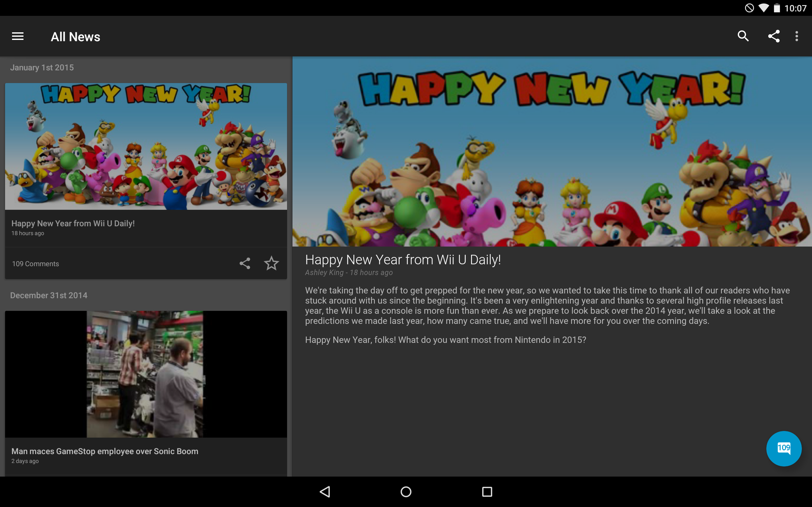The height and width of the screenshot is (507, 812).
Task: Share the Happy New Year card
Action: [245, 264]
